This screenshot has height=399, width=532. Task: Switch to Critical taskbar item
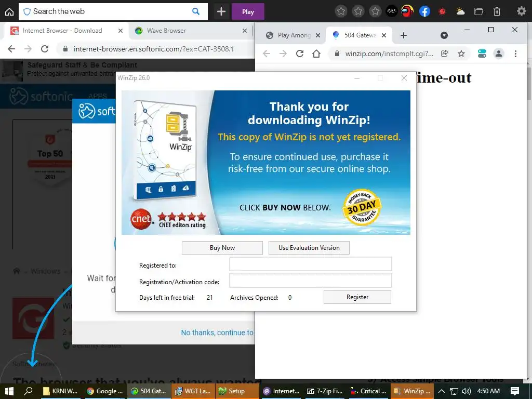(368, 391)
